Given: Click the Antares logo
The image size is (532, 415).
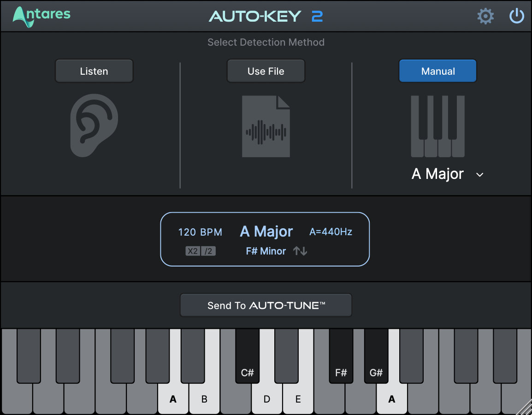Looking at the screenshot, I should click(x=41, y=15).
